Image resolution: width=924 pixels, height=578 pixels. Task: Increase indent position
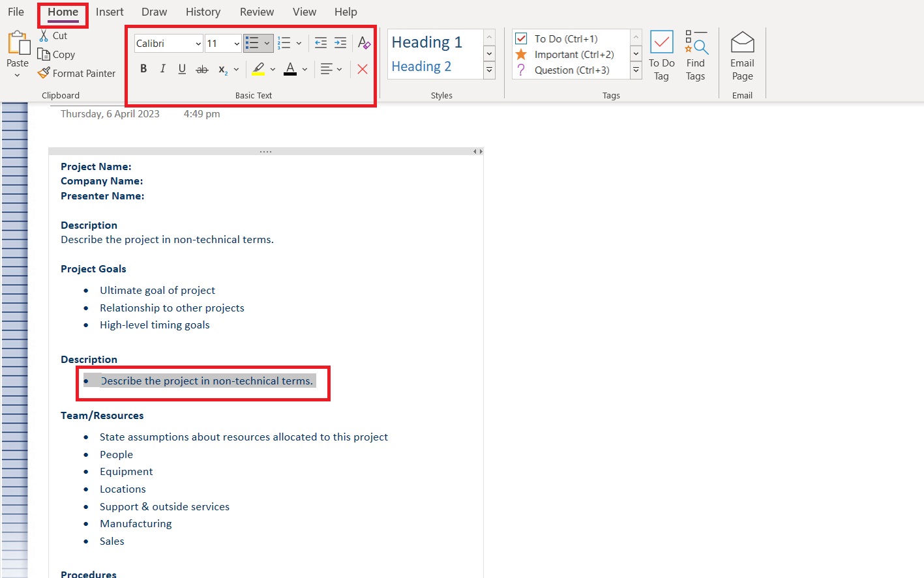340,42
